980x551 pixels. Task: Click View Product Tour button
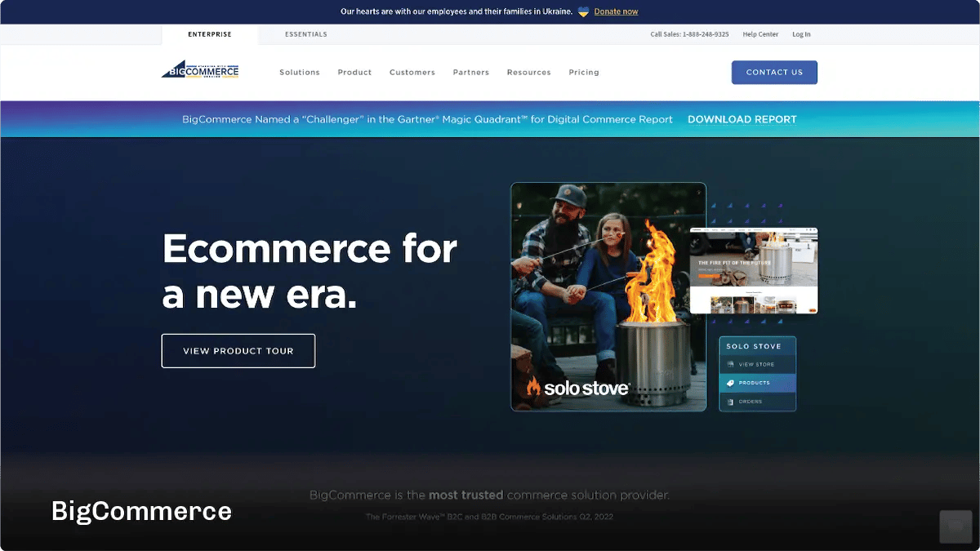238,351
